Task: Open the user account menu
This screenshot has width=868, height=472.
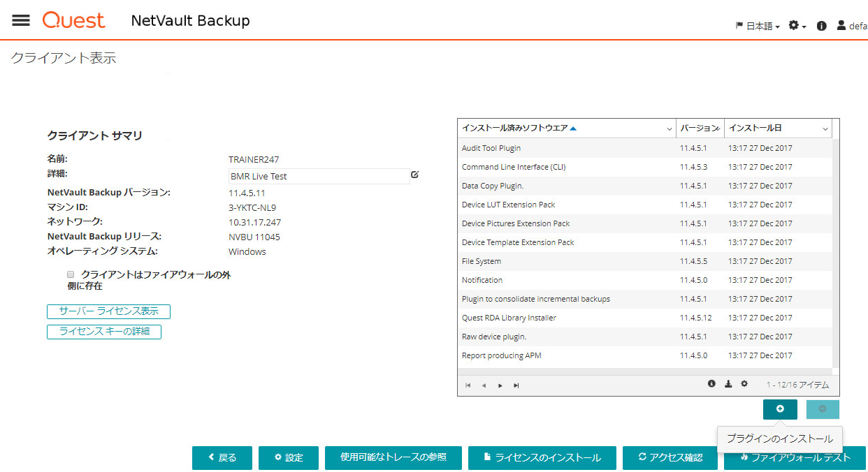Action: [853, 26]
